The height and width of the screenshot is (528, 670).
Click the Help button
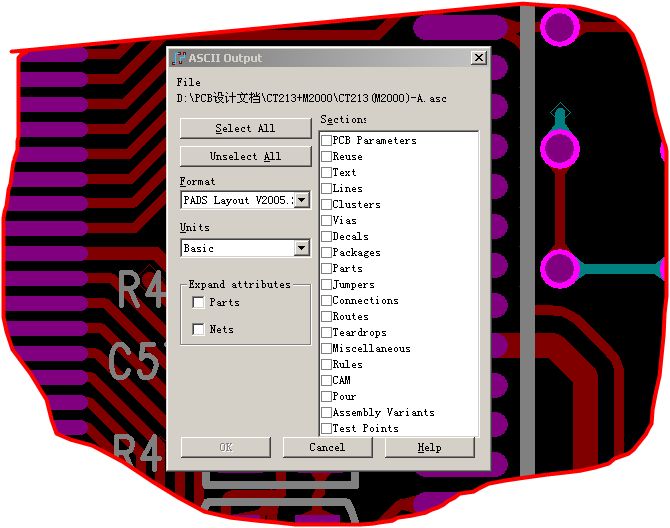click(x=429, y=447)
